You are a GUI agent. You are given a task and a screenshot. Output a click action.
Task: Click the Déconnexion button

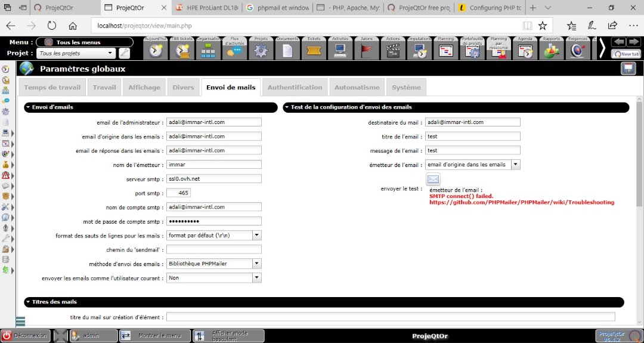click(x=25, y=336)
